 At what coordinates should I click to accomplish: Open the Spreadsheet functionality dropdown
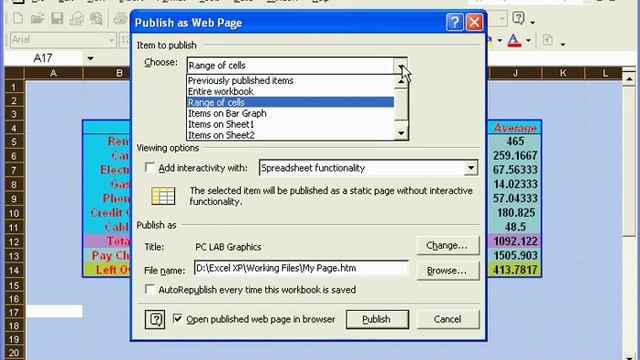tap(471, 168)
